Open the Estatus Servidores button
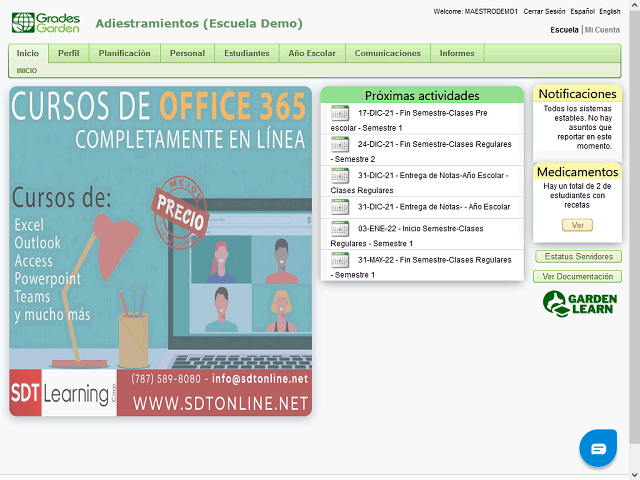The height and width of the screenshot is (480, 640). tap(578, 256)
